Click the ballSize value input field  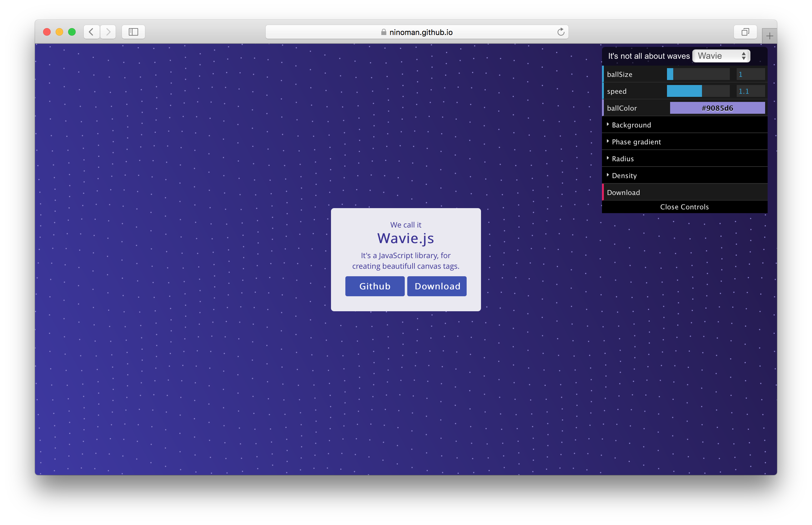click(750, 74)
